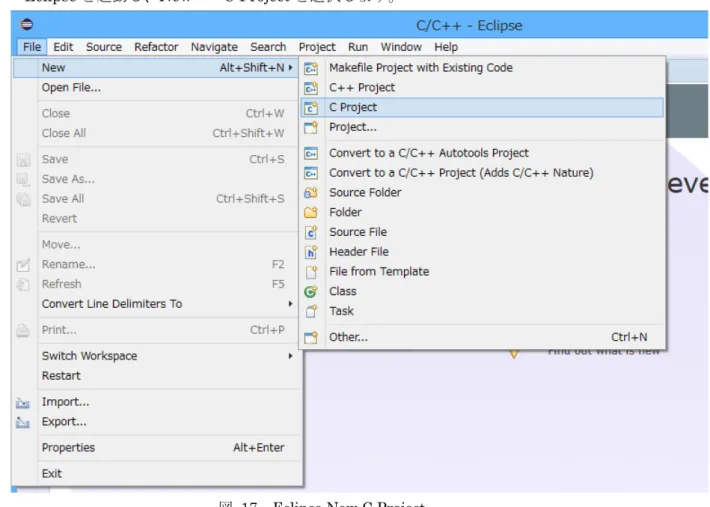The height and width of the screenshot is (507, 710).
Task: Open the Refactor menu
Action: (x=156, y=47)
